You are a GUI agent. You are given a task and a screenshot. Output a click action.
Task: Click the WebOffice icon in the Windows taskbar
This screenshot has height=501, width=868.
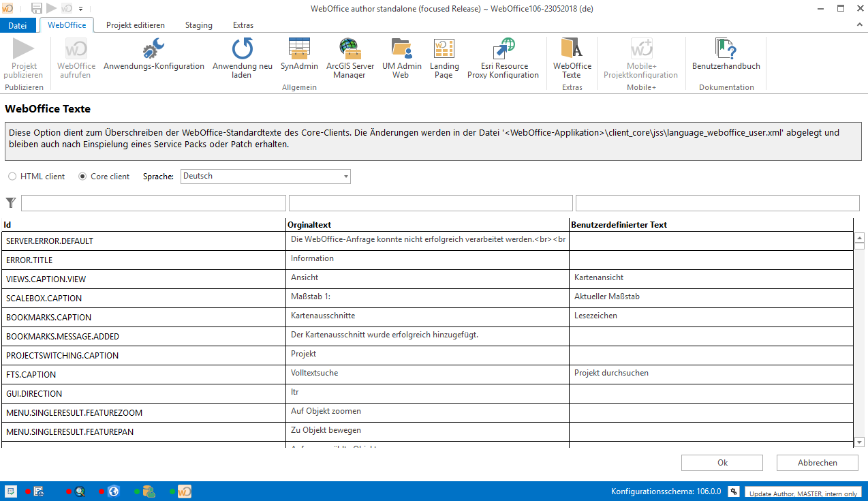184,491
